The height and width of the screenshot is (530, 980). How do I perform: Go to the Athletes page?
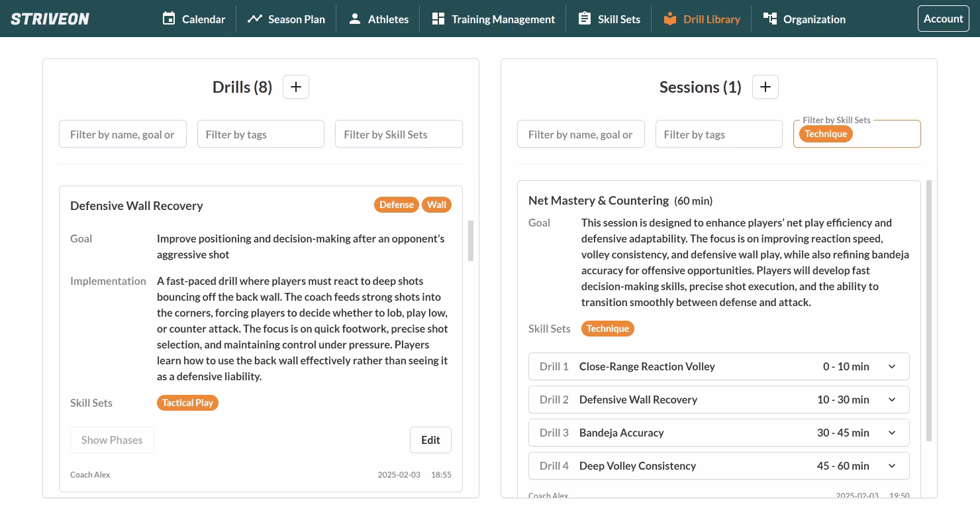[x=379, y=19]
